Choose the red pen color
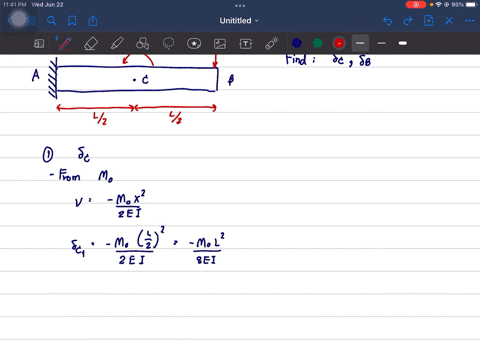 (339, 43)
